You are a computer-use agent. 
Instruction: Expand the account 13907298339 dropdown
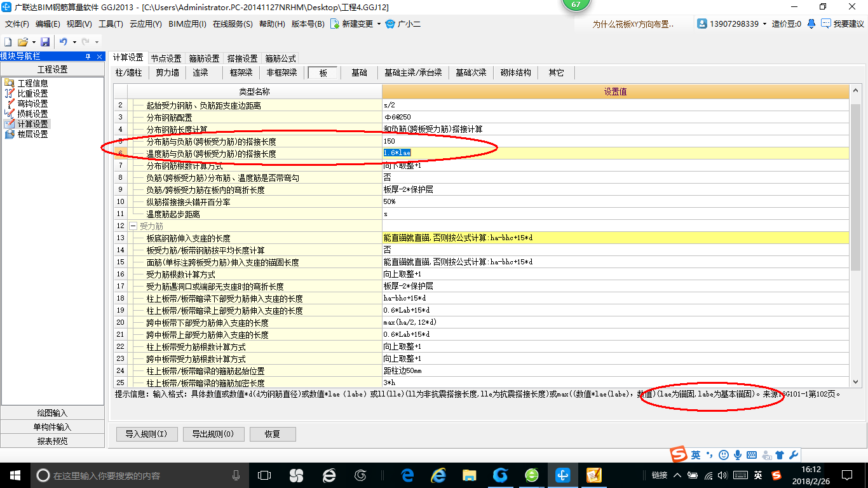tap(764, 24)
